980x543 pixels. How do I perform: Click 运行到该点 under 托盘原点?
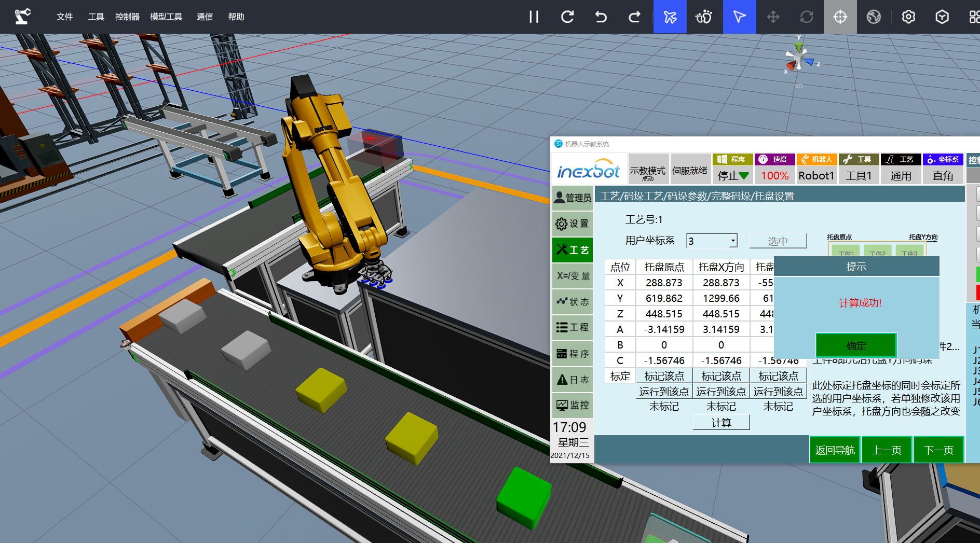pyautogui.click(x=664, y=392)
